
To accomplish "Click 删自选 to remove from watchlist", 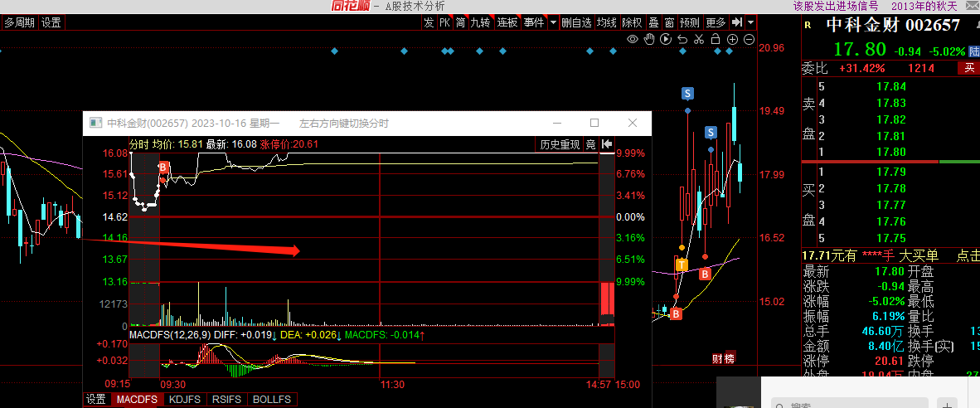I will [x=576, y=22].
